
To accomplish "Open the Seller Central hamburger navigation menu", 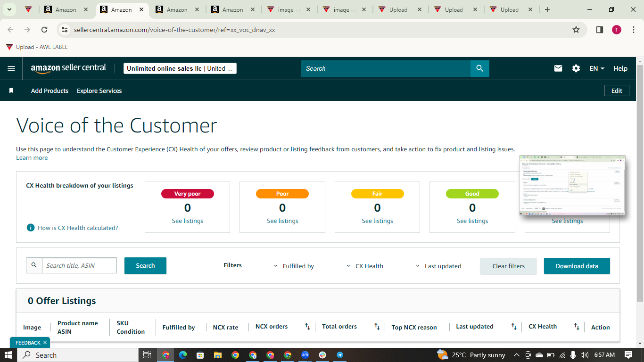I will click(x=11, y=68).
